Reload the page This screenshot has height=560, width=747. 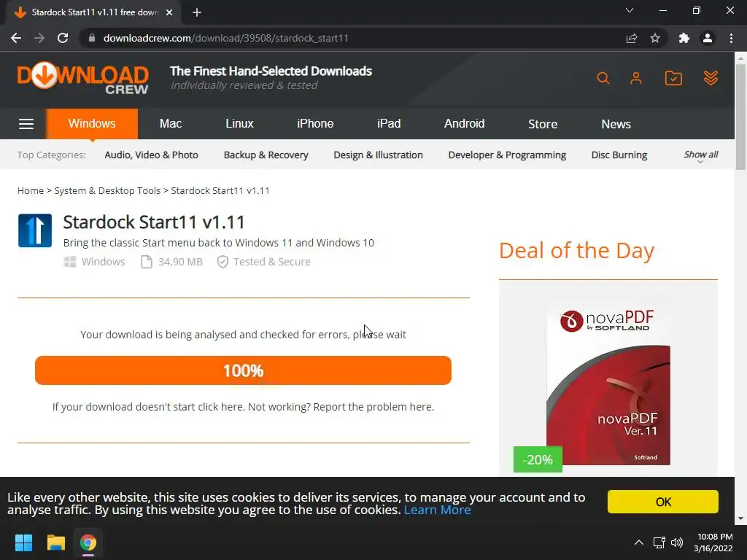click(x=63, y=38)
